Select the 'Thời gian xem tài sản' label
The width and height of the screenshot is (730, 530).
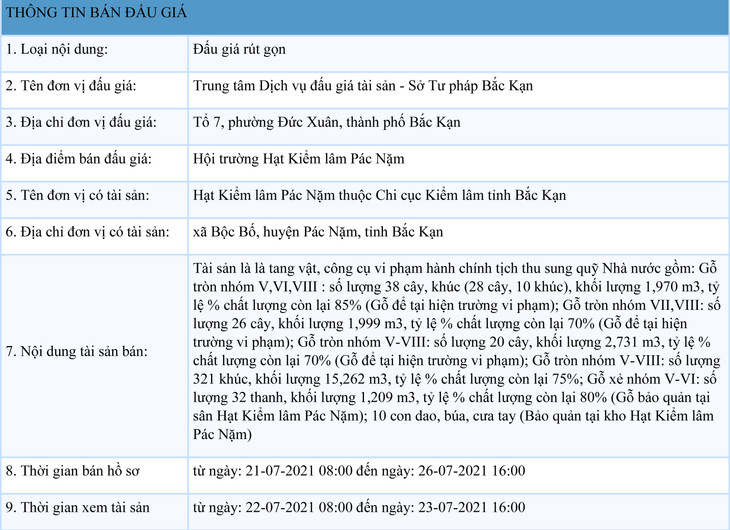point(75,508)
